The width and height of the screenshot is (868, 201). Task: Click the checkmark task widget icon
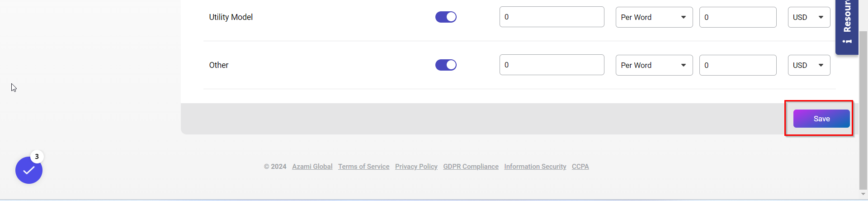[x=29, y=170]
